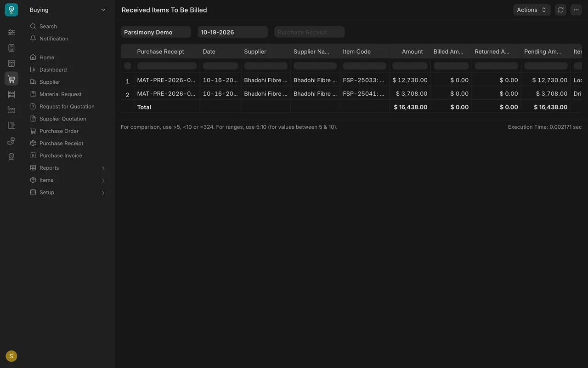Open Purchase Receipt in the sidebar
This screenshot has width=588, height=368.
[x=68, y=143]
